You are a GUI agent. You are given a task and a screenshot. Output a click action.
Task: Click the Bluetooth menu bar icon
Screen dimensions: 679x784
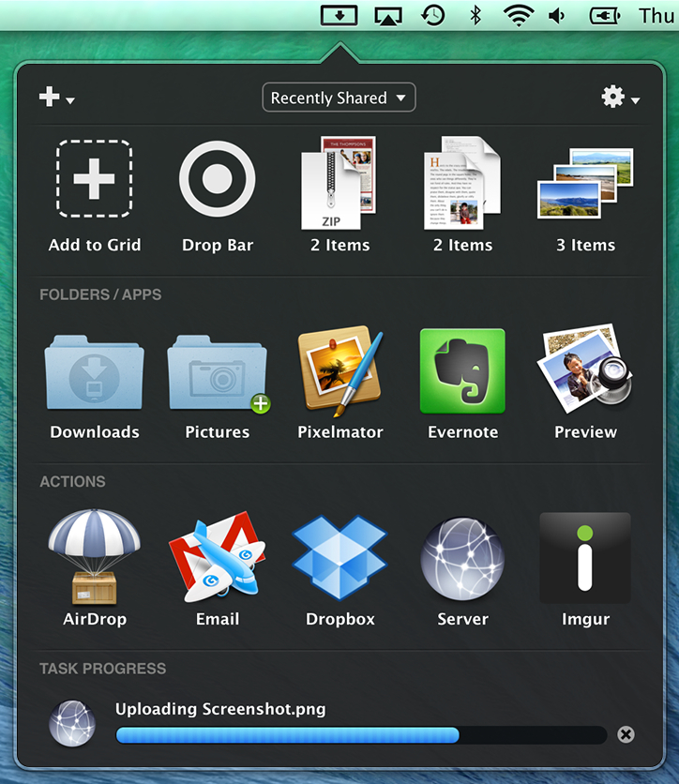[475, 16]
